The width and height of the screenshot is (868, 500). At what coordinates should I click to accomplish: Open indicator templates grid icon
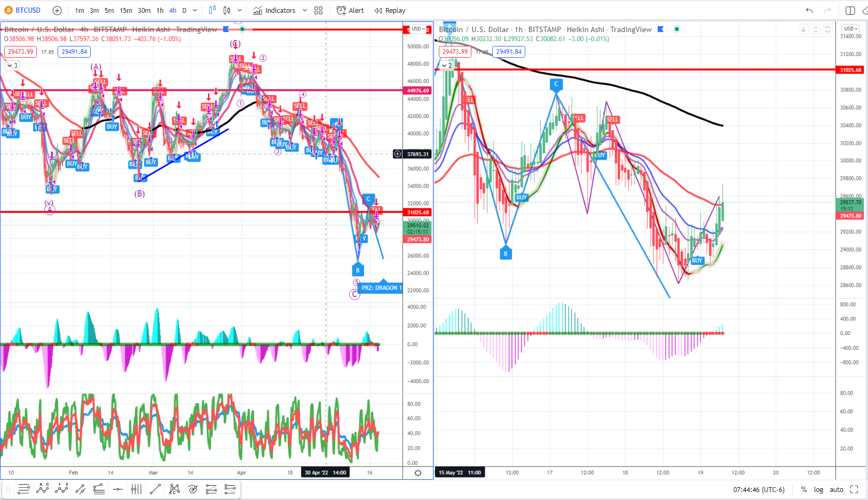pos(319,10)
